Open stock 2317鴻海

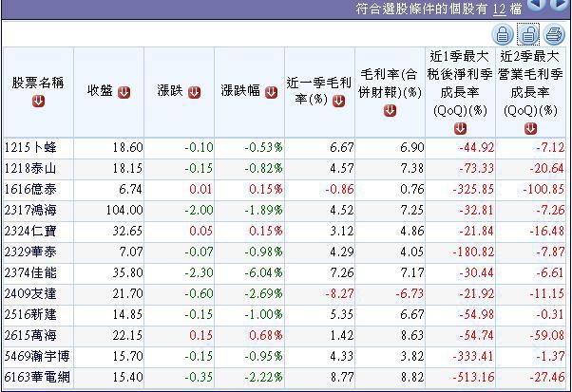[30, 210]
